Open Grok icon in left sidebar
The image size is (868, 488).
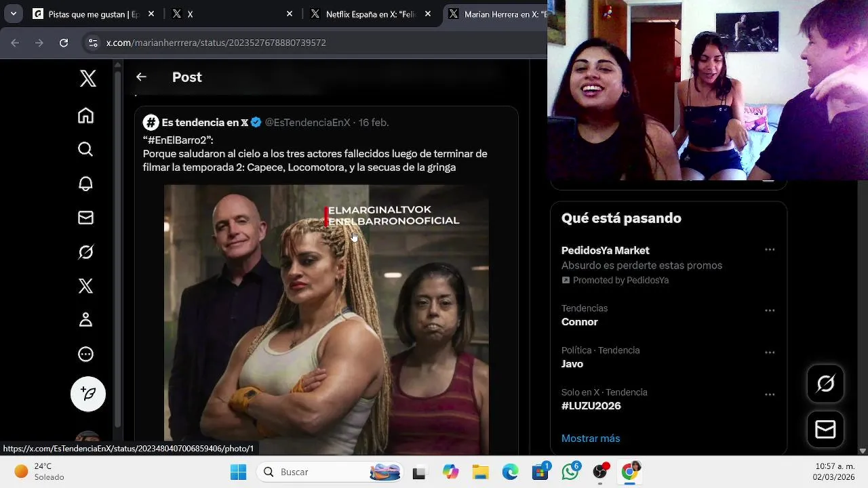[x=85, y=252]
